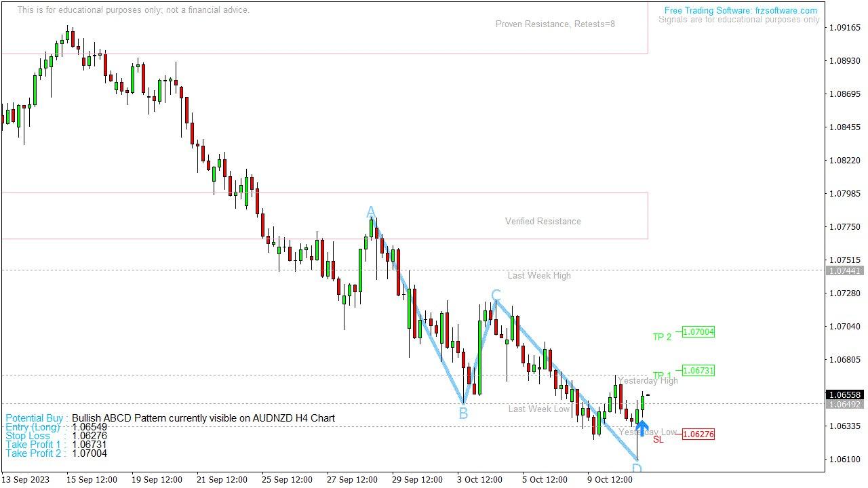Click the 1.06492 price axis tag

tap(844, 404)
